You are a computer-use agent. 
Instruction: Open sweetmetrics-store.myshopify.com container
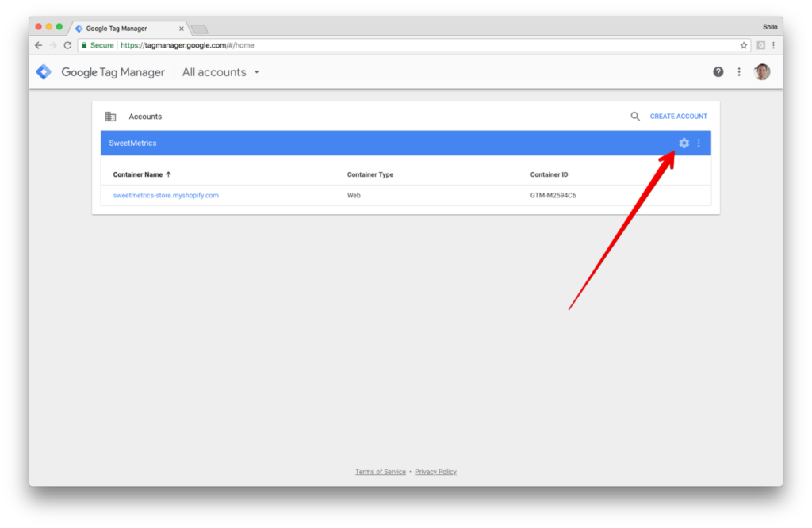pos(166,195)
